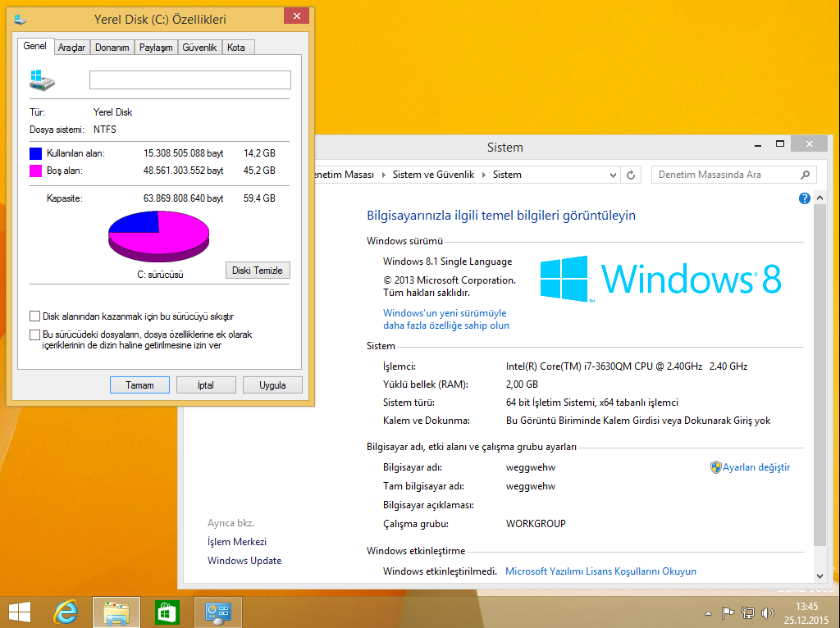
Task: Type in the volume label text field
Action: (189, 80)
